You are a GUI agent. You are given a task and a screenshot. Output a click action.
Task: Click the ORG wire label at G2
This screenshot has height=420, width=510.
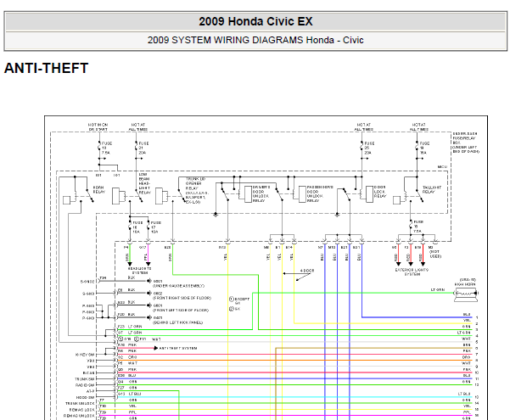pyautogui.click(x=132, y=357)
